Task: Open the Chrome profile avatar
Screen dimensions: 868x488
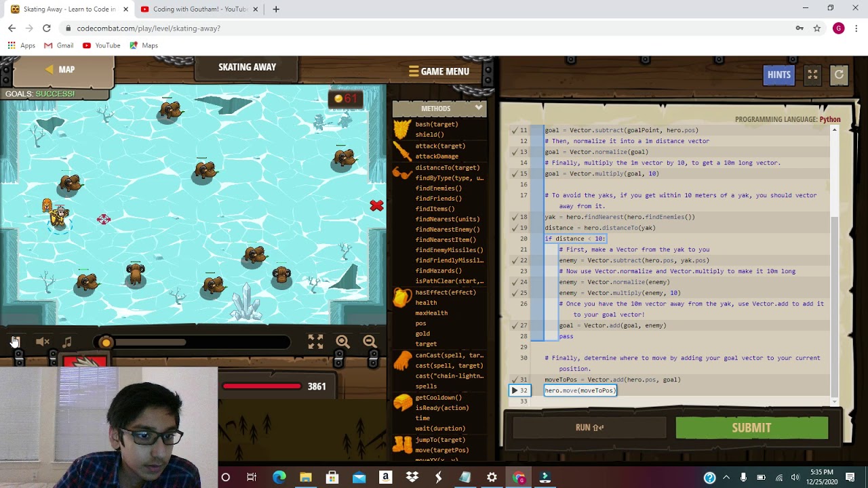Action: [x=839, y=28]
